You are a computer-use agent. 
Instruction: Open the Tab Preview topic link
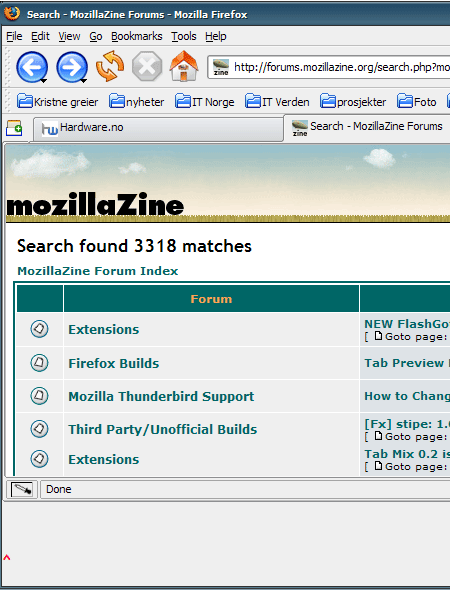pos(407,363)
